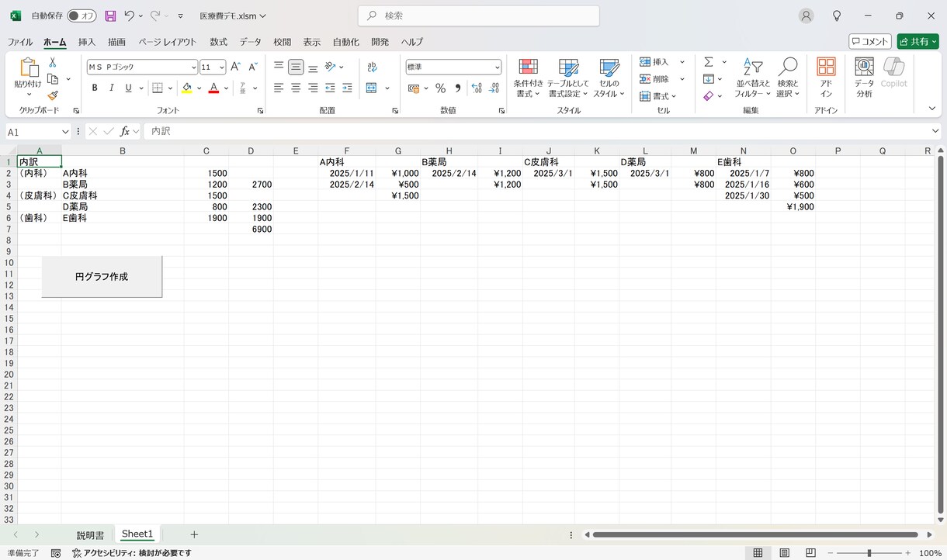Click the Undo arrow icon
947x560 pixels.
[130, 16]
